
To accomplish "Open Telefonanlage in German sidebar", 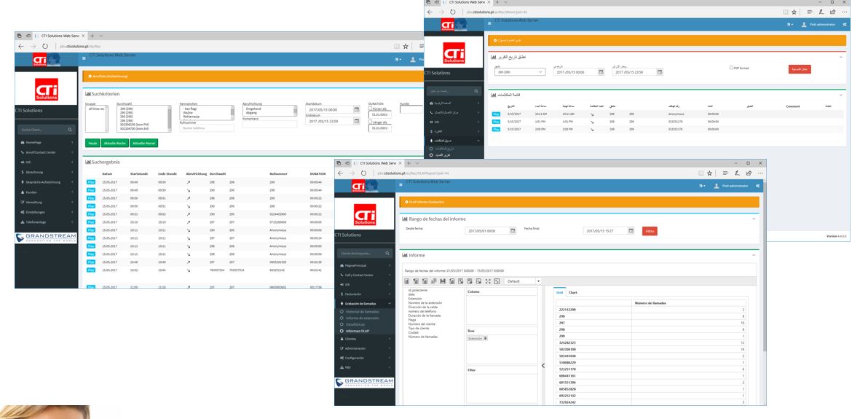I will tap(47, 222).
